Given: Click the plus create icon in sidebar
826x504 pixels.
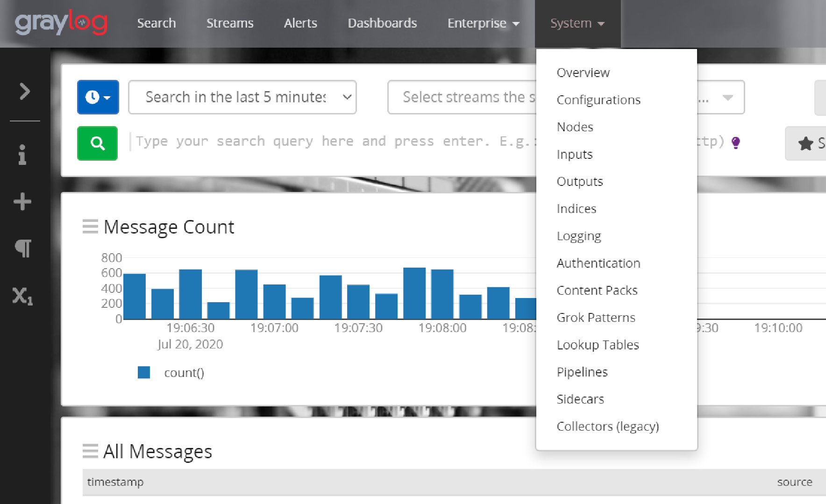Looking at the screenshot, I should click(22, 202).
